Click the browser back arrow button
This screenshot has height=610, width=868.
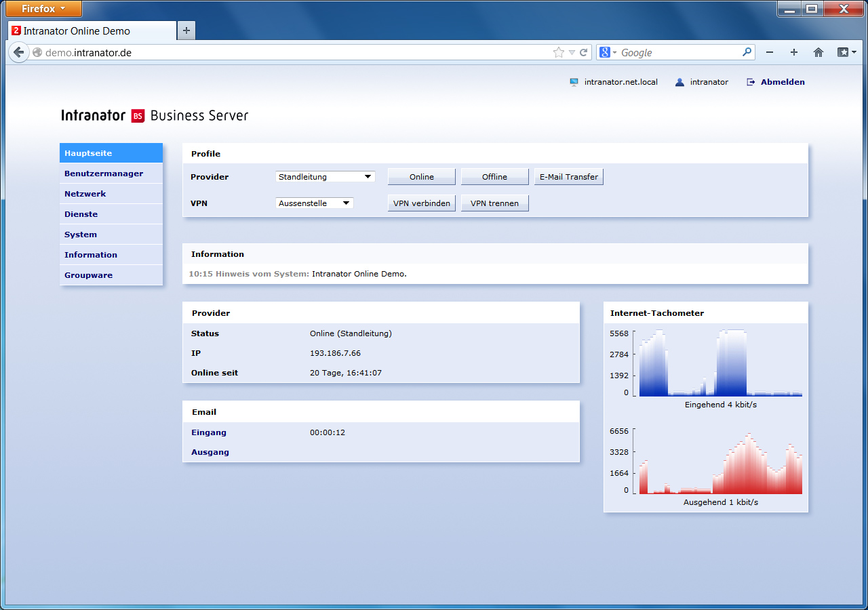coord(18,52)
